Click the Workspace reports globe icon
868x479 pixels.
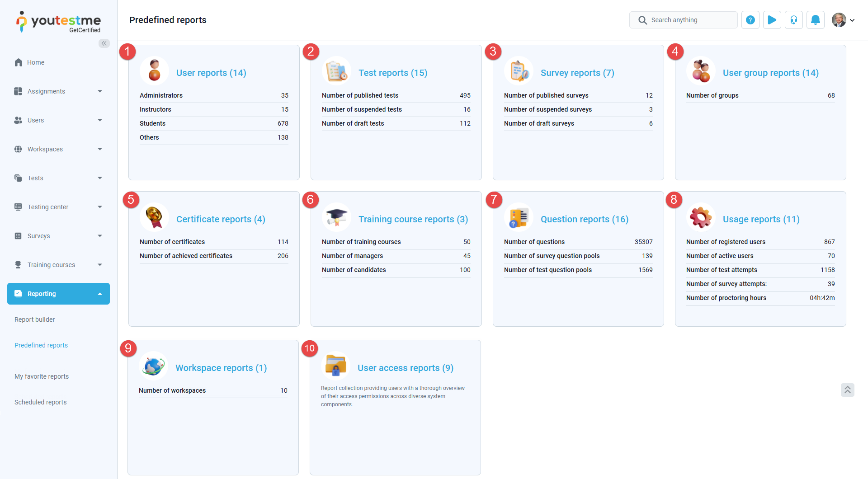(x=154, y=366)
